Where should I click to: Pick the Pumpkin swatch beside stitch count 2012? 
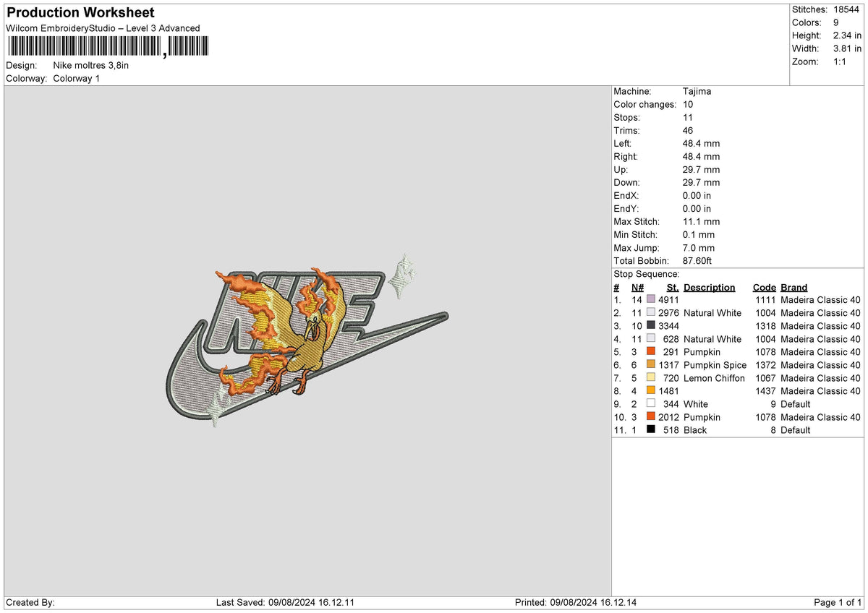pyautogui.click(x=651, y=416)
